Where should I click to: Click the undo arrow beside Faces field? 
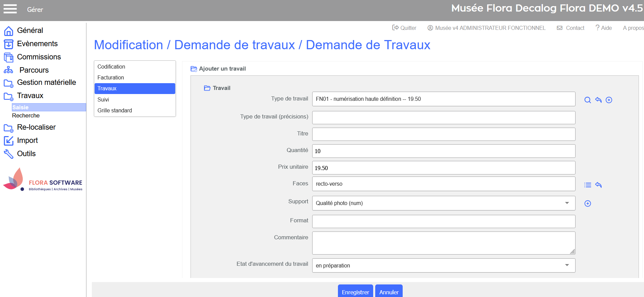click(598, 185)
